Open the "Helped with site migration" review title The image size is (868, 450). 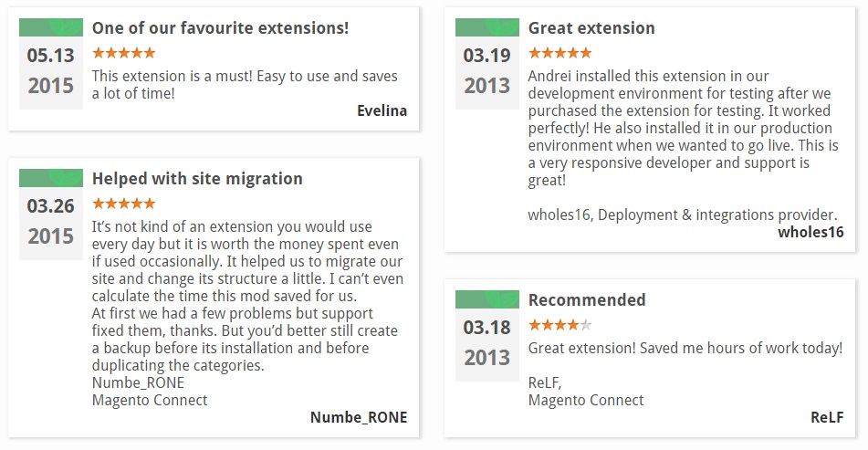[197, 178]
